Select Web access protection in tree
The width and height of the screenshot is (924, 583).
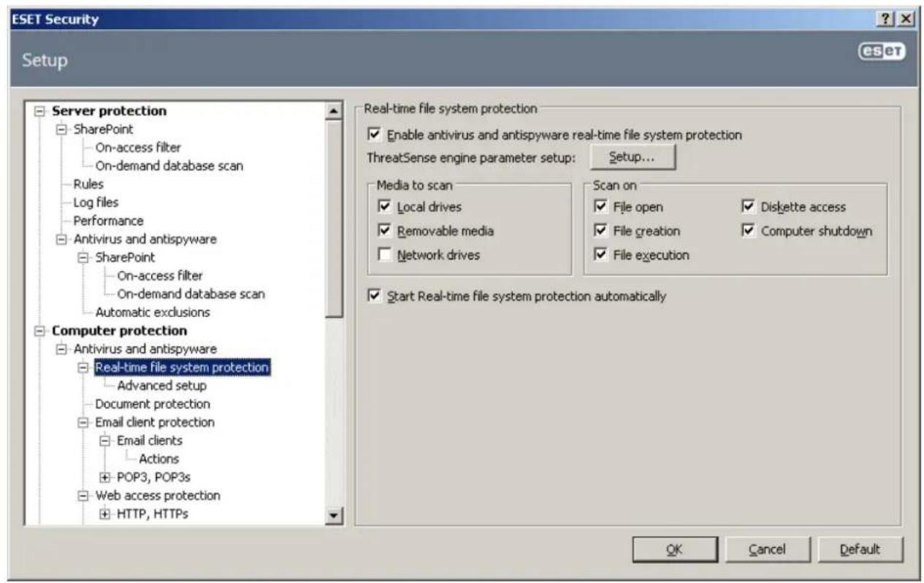coord(158,495)
